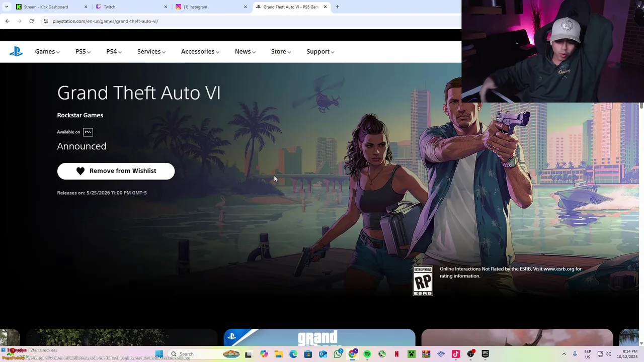Click the Rockstar Games publisher text
The image size is (644, 362).
pyautogui.click(x=80, y=115)
